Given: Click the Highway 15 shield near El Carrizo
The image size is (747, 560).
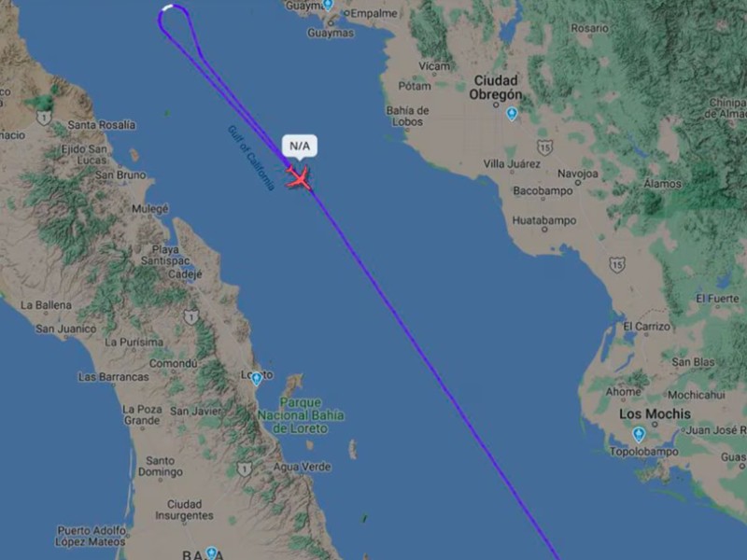Looking at the screenshot, I should pos(617,265).
